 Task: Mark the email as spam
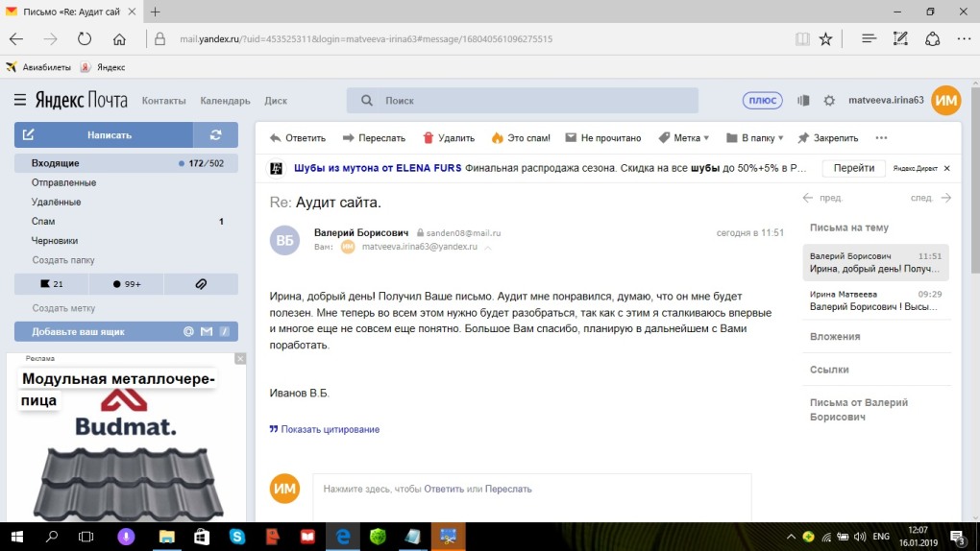520,138
